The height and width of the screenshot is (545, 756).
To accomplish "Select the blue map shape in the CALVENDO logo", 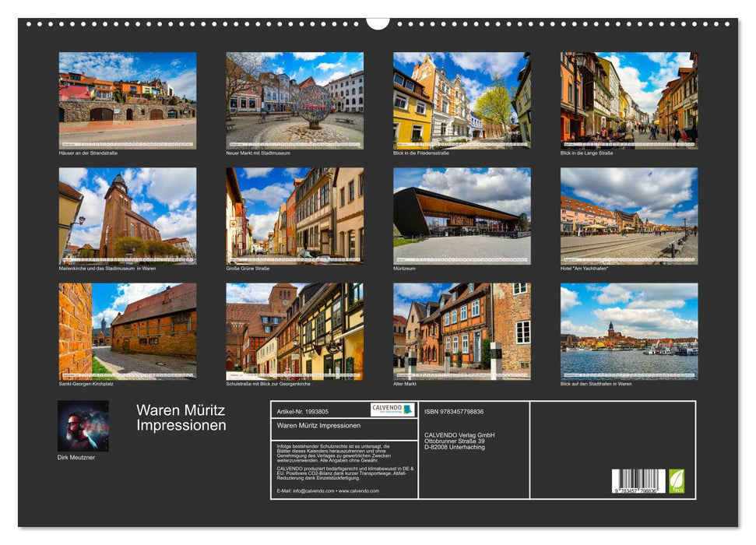I will point(408,410).
